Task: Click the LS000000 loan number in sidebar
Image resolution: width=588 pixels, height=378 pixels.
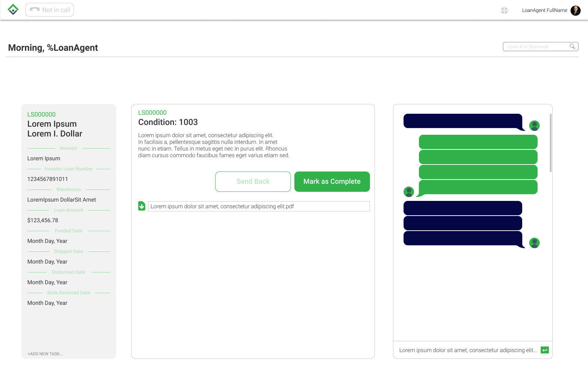Action: coord(41,114)
